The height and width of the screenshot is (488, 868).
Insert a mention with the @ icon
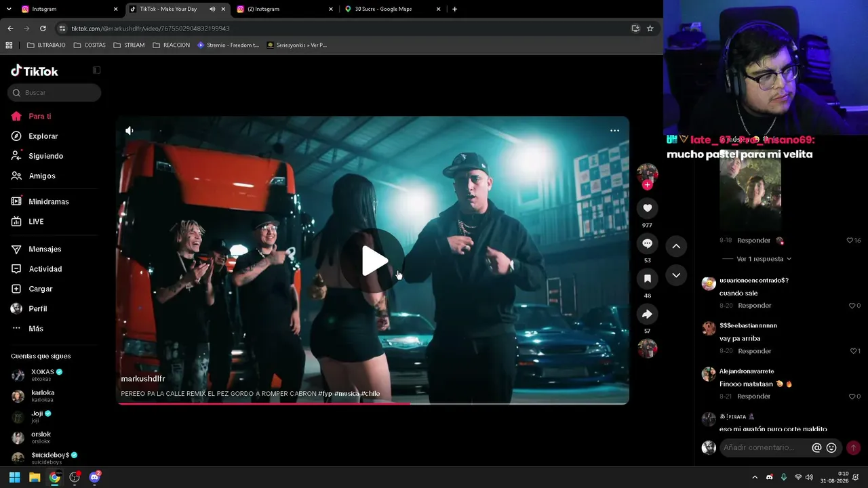click(816, 447)
